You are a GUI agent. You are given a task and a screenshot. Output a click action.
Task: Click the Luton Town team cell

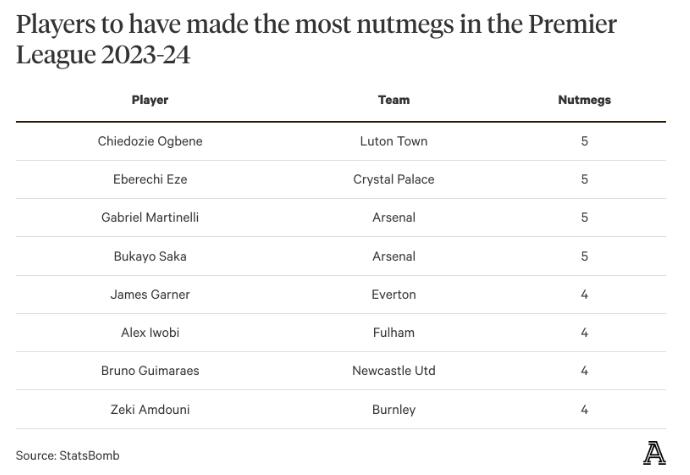click(394, 141)
